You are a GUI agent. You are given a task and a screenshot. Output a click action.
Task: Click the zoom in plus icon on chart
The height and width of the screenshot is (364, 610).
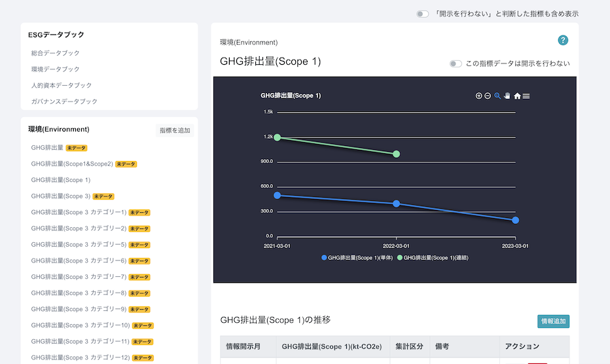coord(478,96)
